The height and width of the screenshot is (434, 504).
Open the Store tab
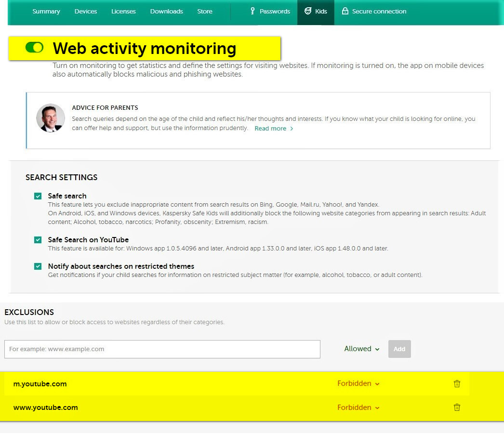click(205, 11)
